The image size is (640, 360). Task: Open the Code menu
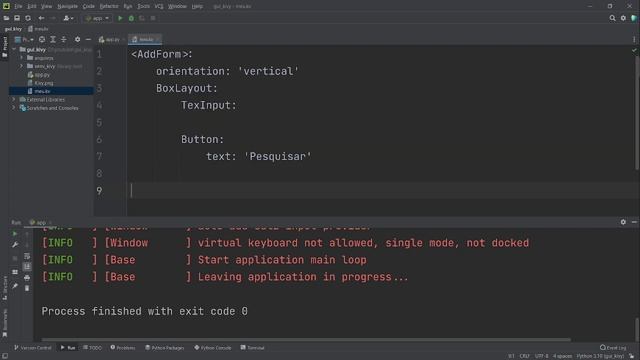click(89, 6)
